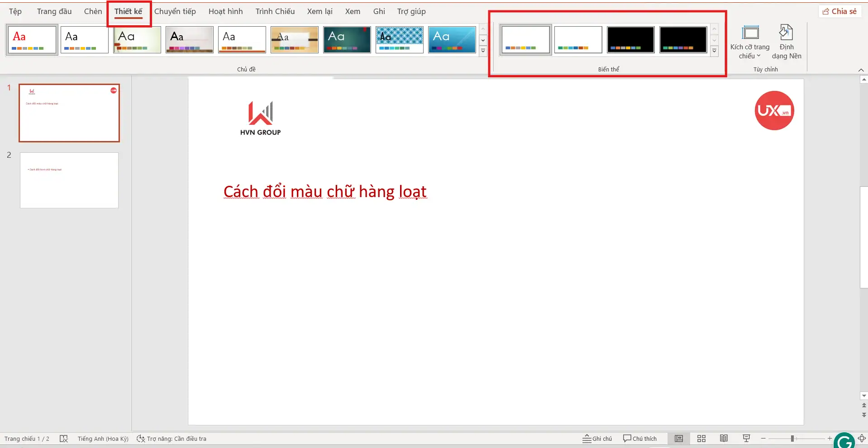
Task: Collapse the ribbon with the chevron
Action: [x=861, y=70]
